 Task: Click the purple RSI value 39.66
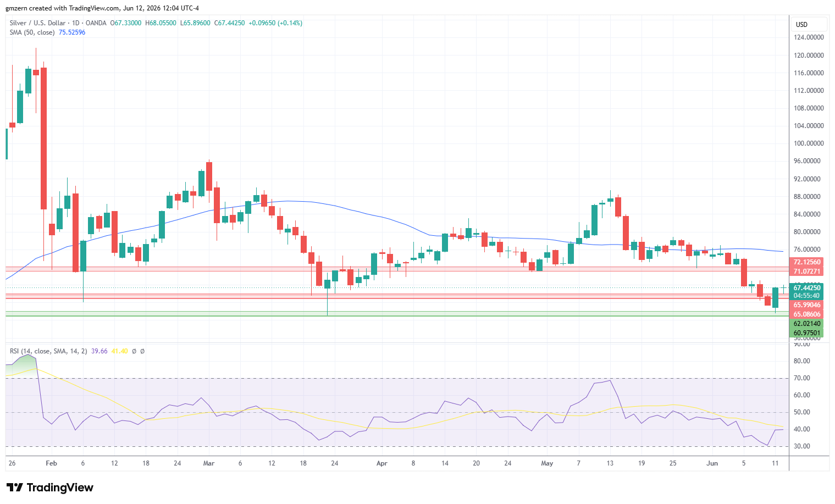click(x=99, y=351)
